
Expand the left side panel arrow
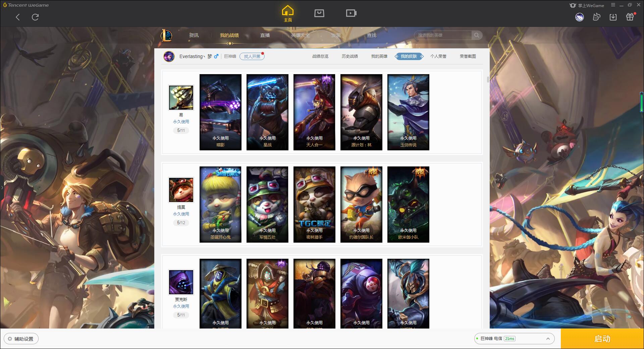[2, 187]
